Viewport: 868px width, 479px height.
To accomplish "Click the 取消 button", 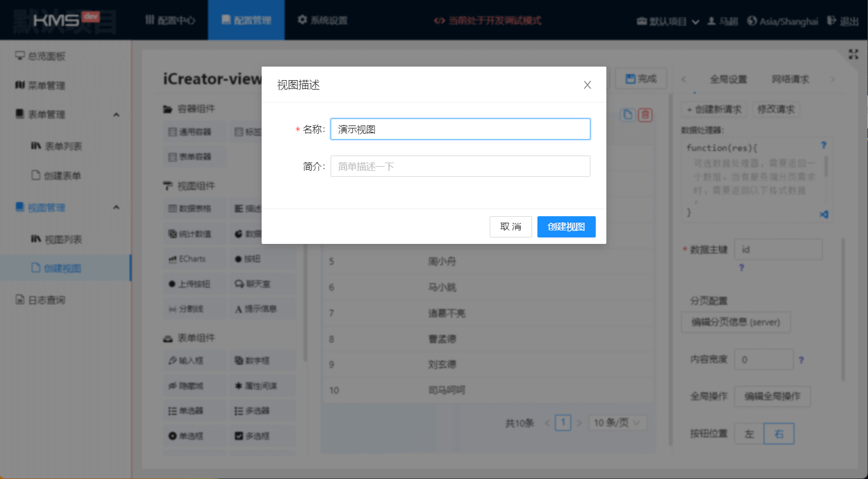I will 510,227.
